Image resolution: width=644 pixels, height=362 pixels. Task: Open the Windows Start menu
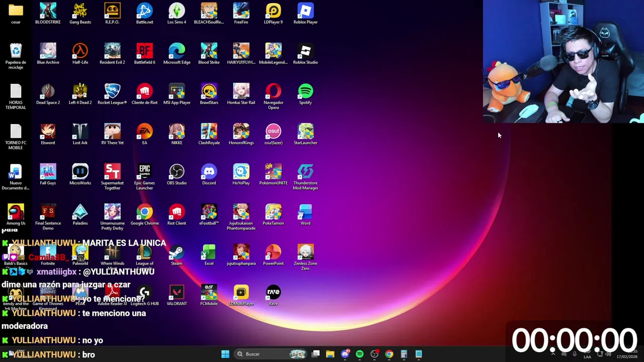(x=225, y=354)
